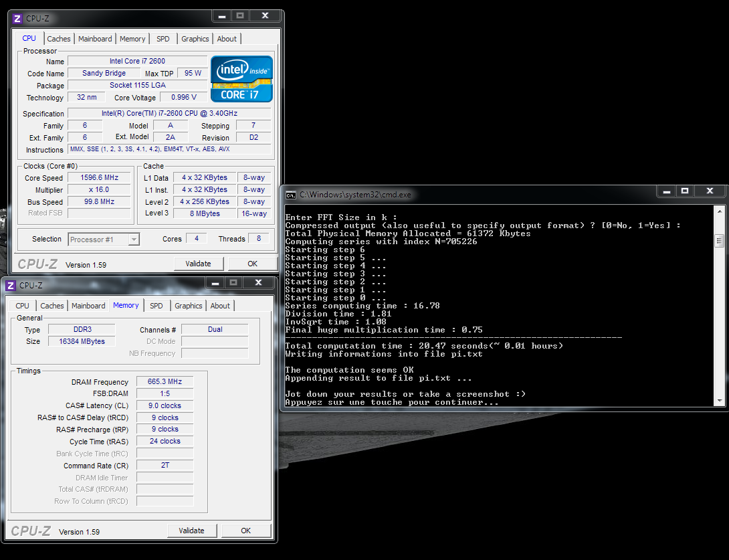Click the Instructions field listing MMX, SSE
Screen dimensions: 729x560
[169, 149]
